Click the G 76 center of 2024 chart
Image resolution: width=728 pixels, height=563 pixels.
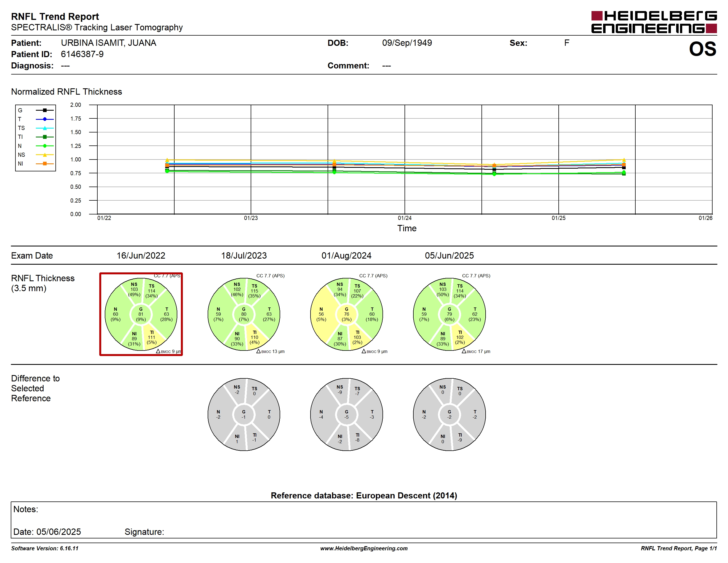click(x=346, y=314)
